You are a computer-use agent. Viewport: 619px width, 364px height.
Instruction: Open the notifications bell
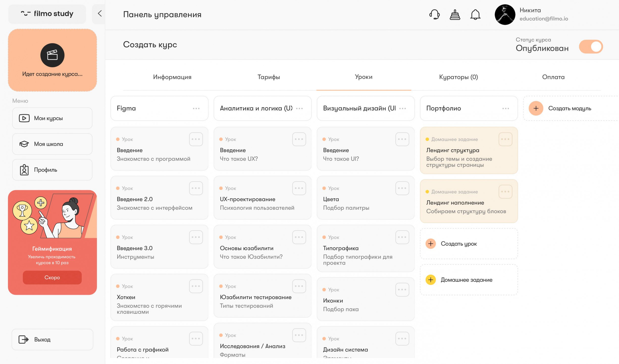475,15
